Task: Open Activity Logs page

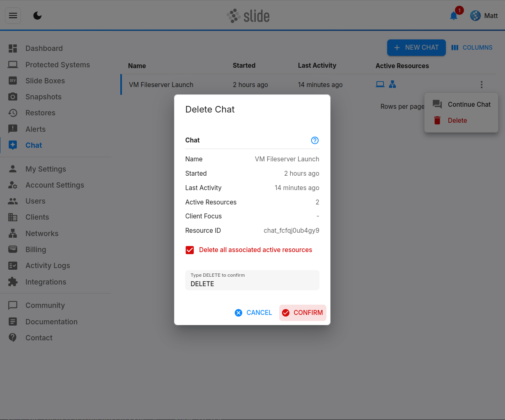Action: tap(48, 266)
